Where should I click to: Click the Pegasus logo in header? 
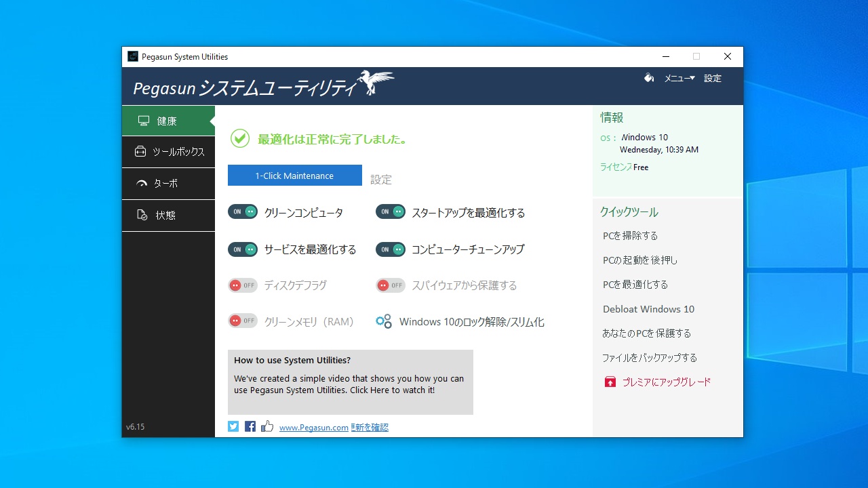377,83
